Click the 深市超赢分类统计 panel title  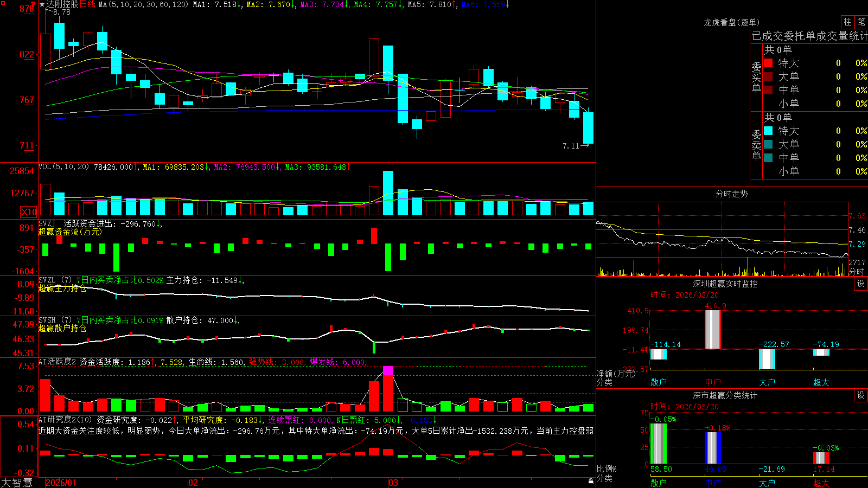(725, 395)
